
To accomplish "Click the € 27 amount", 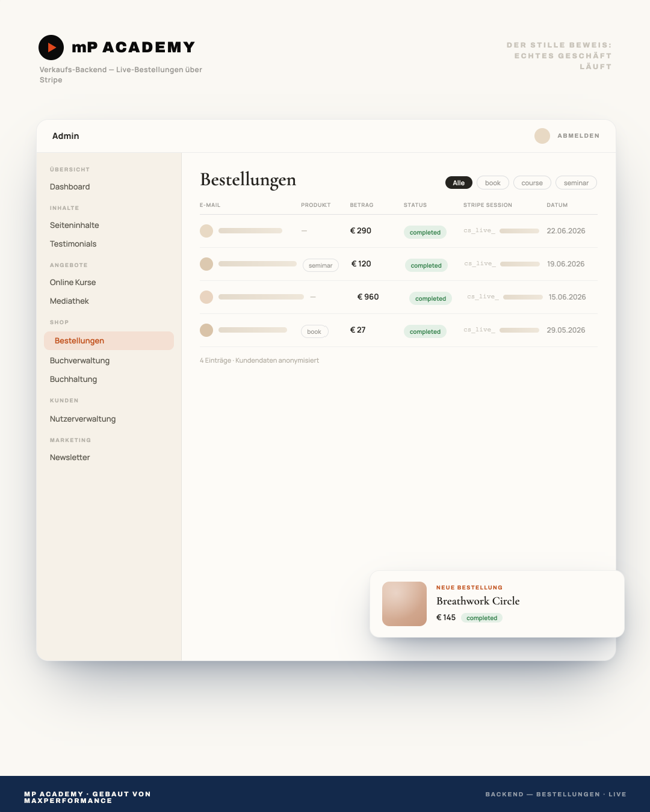I will coord(358,330).
